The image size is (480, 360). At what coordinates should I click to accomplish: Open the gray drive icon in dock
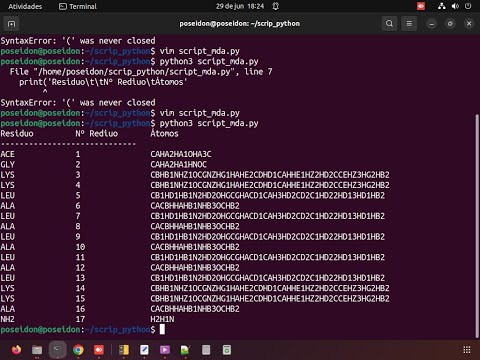tap(206, 350)
